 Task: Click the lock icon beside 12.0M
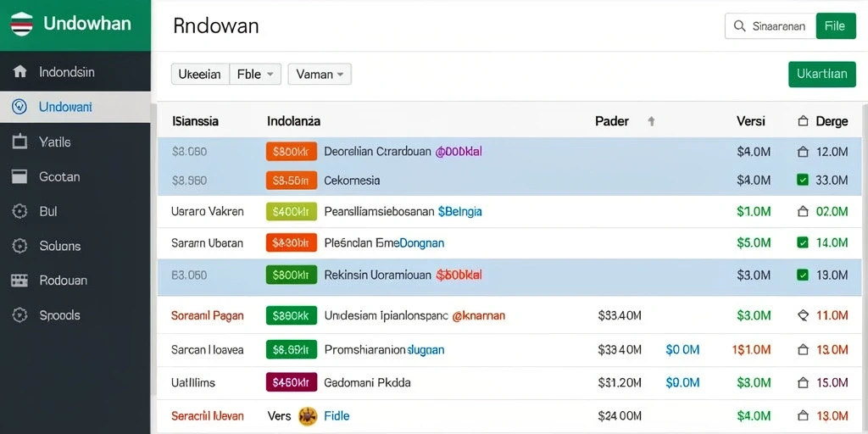tap(803, 152)
